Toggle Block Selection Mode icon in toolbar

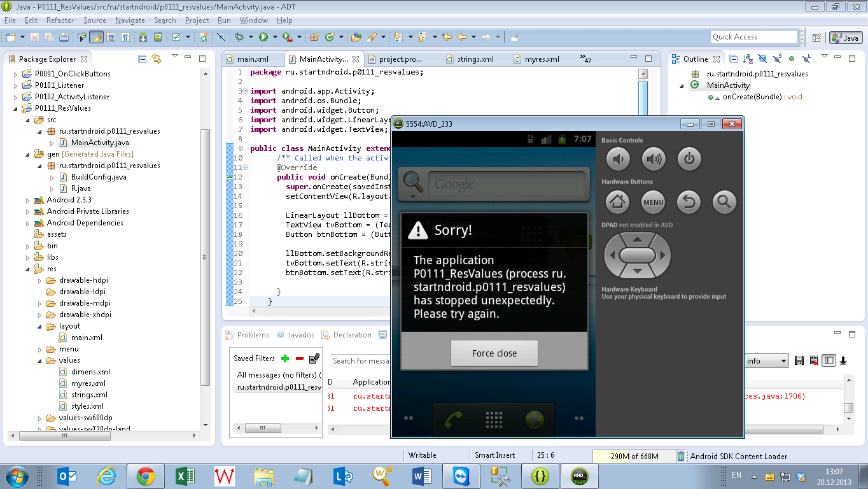coord(111,37)
